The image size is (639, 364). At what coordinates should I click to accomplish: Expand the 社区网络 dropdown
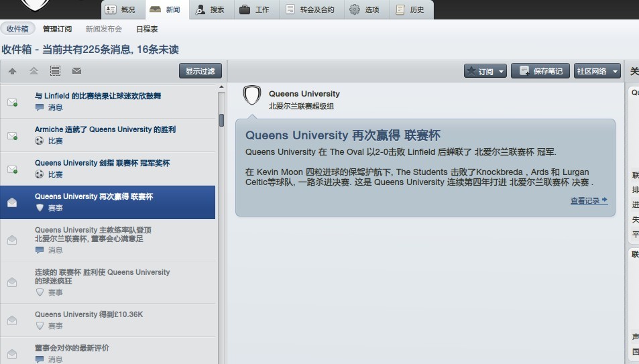[x=597, y=71]
